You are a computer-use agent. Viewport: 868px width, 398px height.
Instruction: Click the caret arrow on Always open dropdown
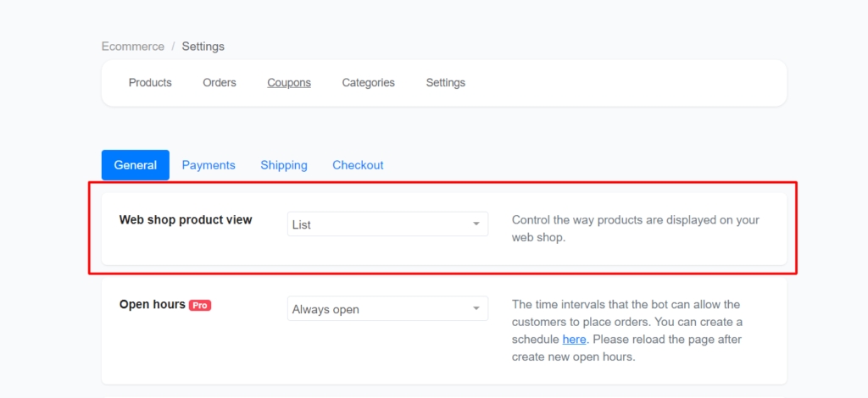pos(476,309)
